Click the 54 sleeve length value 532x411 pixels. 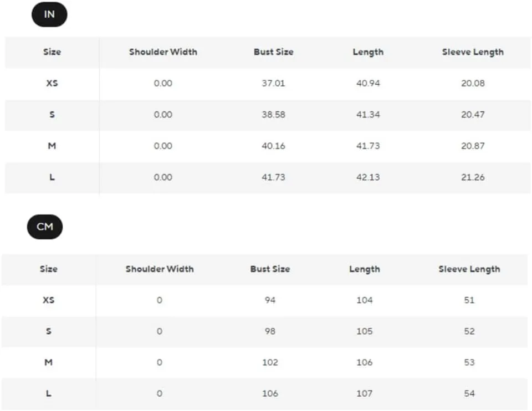tap(469, 394)
